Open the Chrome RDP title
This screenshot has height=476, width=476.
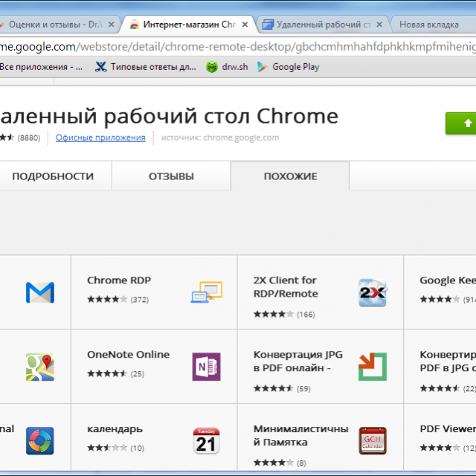pyautogui.click(x=119, y=280)
